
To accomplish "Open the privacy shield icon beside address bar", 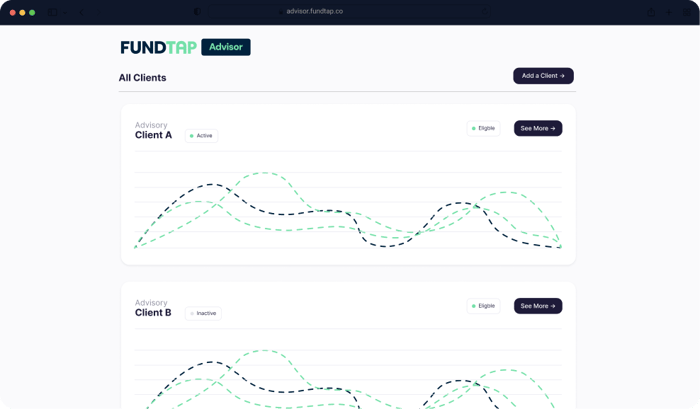I will (197, 12).
